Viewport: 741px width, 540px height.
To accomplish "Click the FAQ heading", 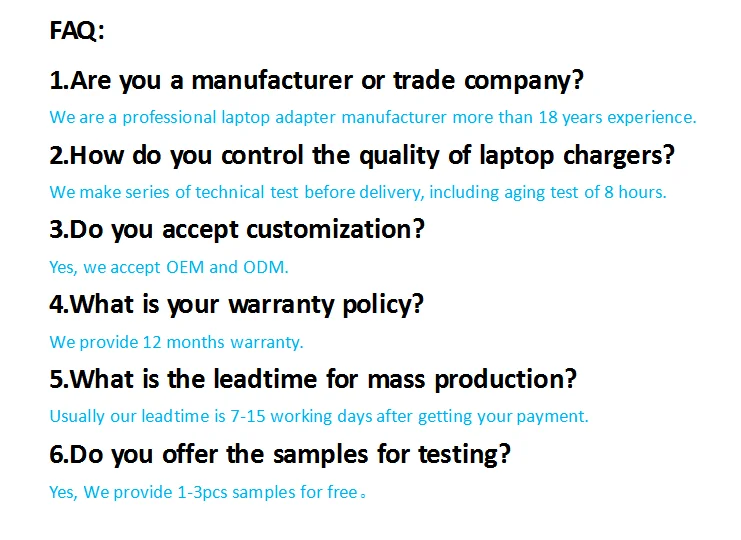I will [77, 31].
